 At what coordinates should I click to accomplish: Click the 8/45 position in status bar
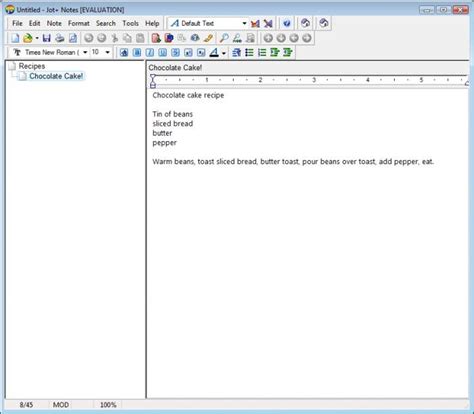26,405
